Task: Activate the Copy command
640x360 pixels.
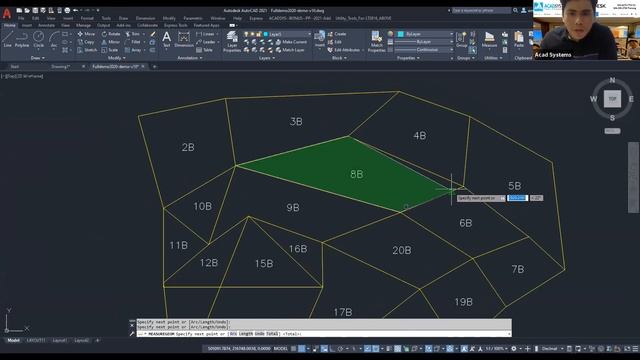Action: click(x=86, y=42)
